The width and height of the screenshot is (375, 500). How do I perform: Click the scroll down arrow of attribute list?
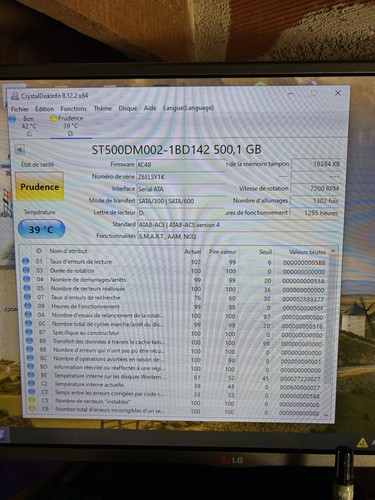[x=326, y=415]
